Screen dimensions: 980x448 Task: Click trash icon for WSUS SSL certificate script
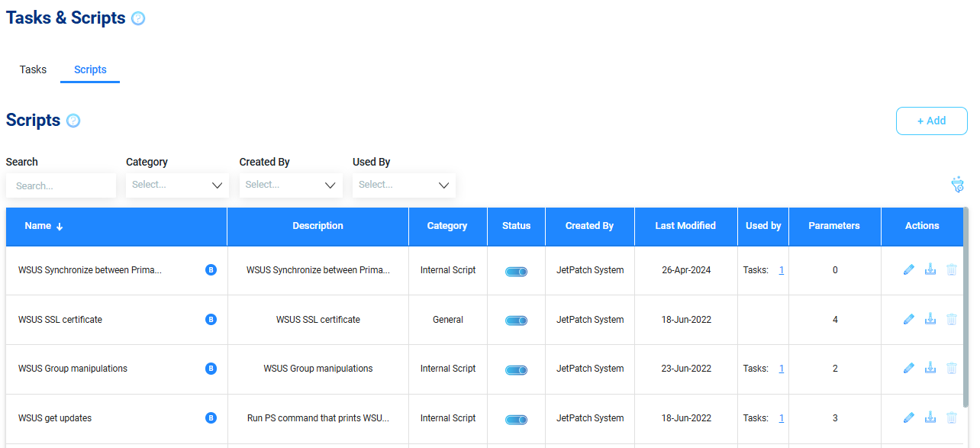coord(952,319)
